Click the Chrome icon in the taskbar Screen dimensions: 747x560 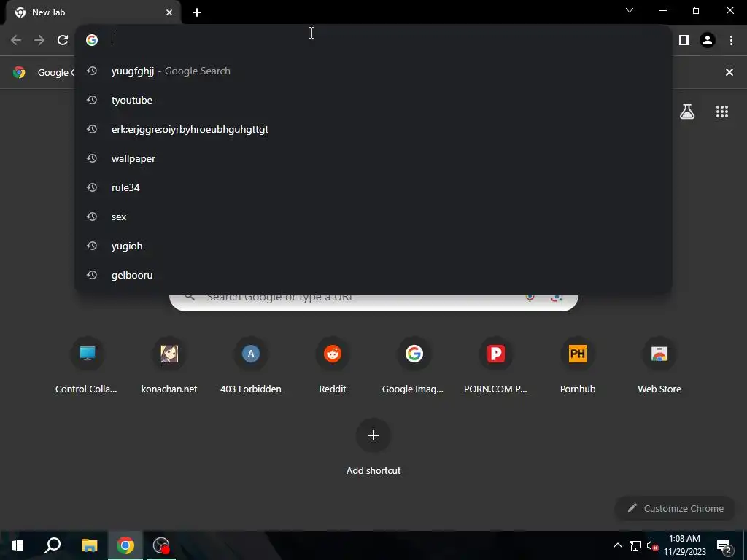click(125, 545)
